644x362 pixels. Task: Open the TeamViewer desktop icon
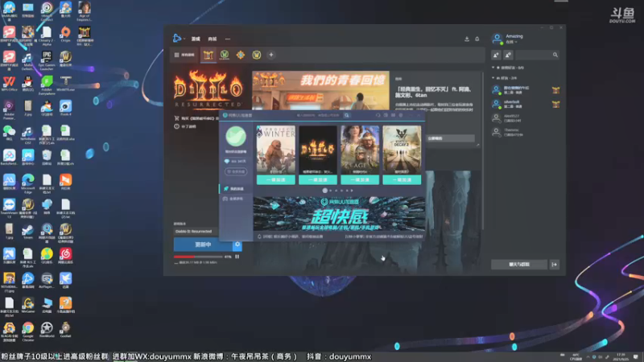(9, 208)
